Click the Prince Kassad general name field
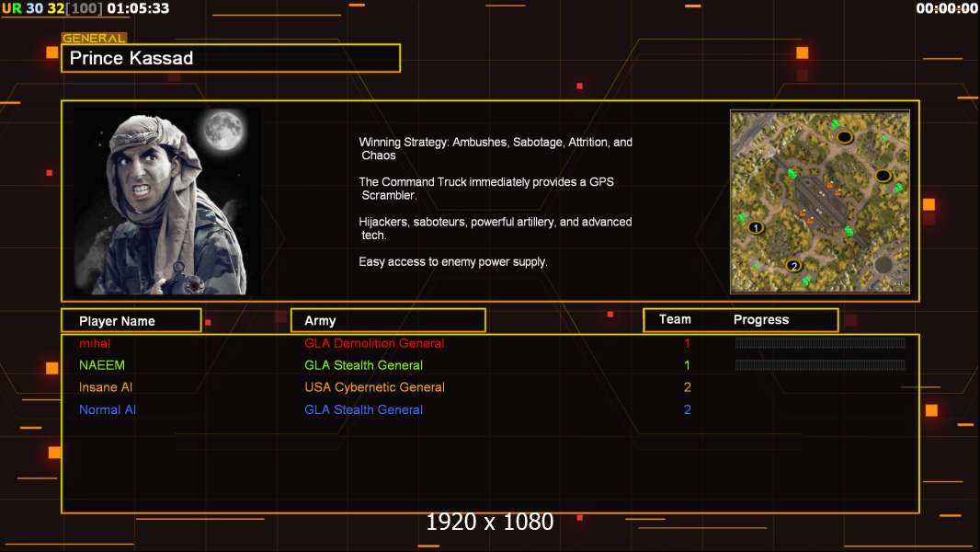This screenshot has height=552, width=980. [x=231, y=58]
